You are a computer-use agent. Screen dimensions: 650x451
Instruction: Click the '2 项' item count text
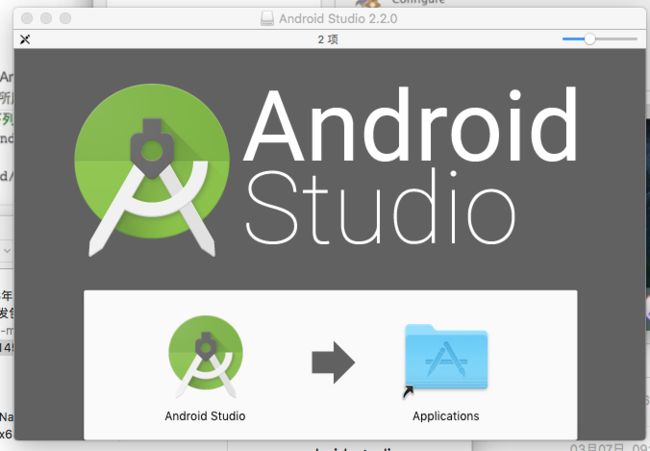pos(328,39)
